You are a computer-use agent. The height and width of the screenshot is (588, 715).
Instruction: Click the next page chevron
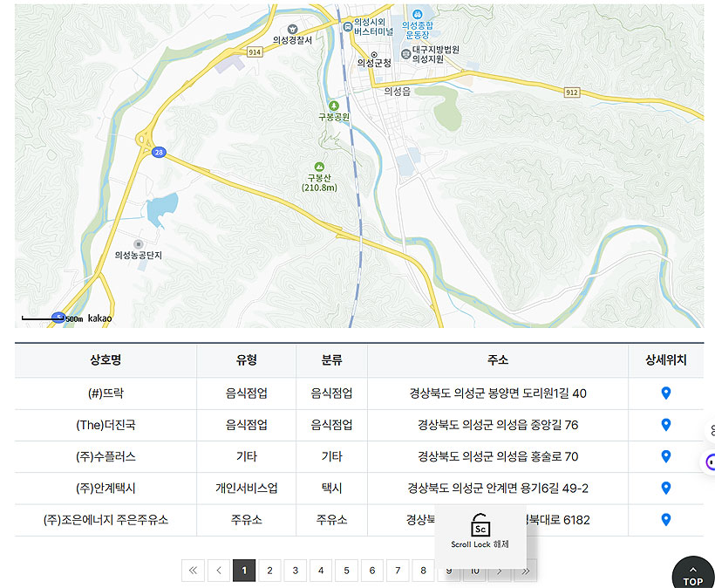click(x=499, y=570)
